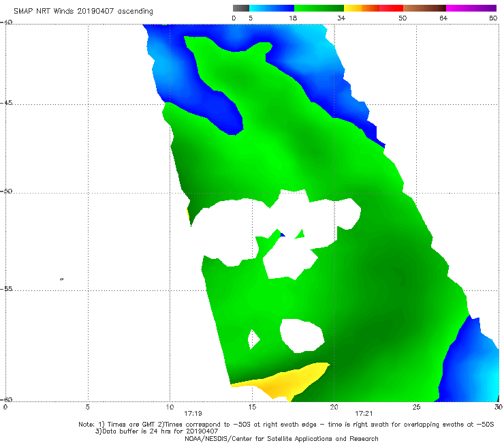The width and height of the screenshot is (504, 443).
Task: Click the small island marker left of the swath
Action: point(62,279)
